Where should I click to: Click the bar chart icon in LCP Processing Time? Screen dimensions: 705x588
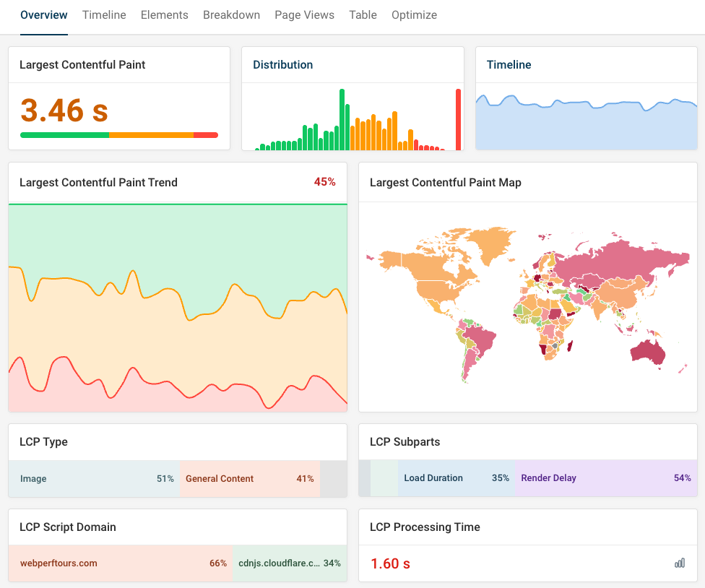(x=680, y=562)
